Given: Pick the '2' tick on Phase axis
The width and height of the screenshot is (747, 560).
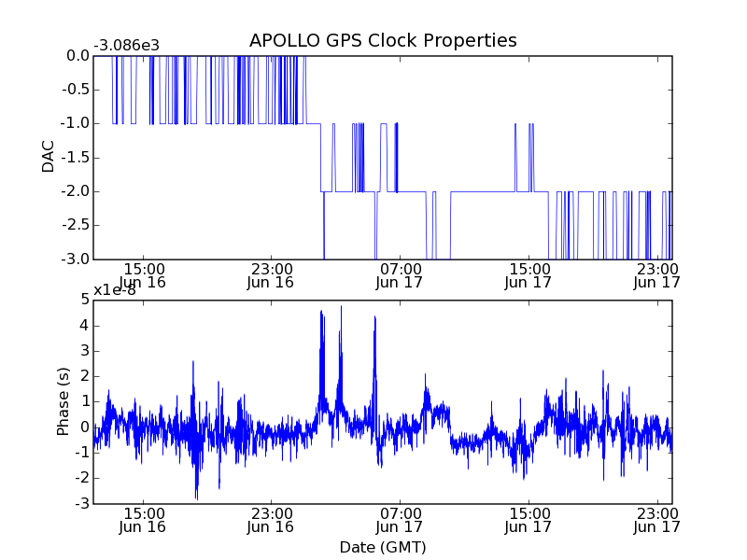Looking at the screenshot, I should (x=85, y=376).
